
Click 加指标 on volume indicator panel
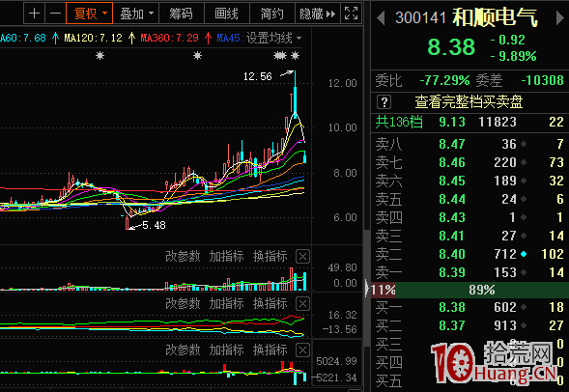pos(226,257)
